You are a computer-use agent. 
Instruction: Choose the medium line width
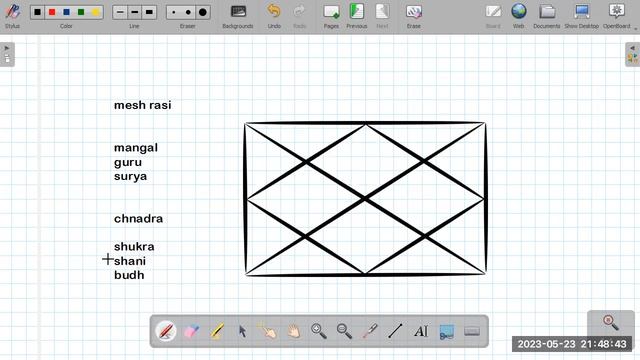pos(135,12)
